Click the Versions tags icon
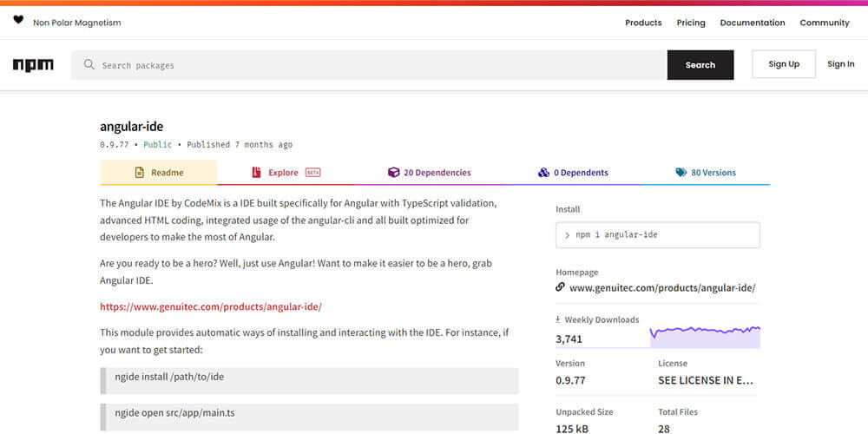The width and height of the screenshot is (868, 434). point(681,173)
